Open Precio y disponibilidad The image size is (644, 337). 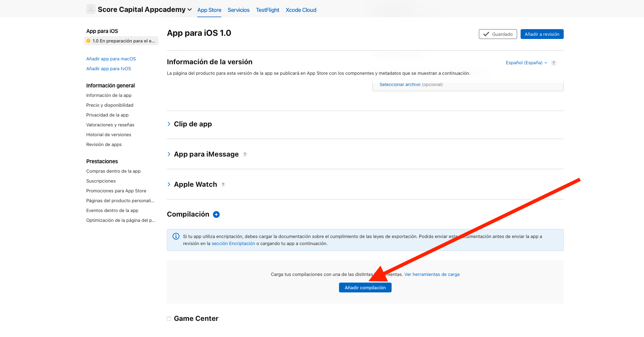[x=110, y=105]
